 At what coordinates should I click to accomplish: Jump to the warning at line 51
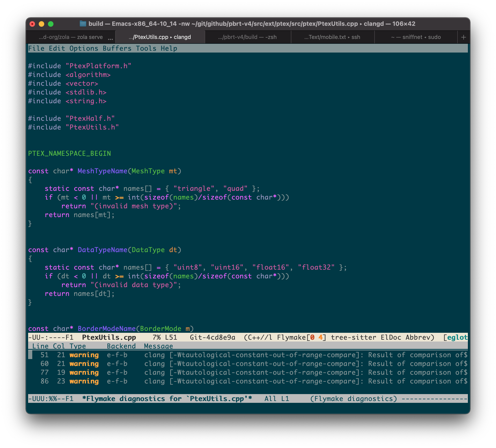(x=248, y=355)
